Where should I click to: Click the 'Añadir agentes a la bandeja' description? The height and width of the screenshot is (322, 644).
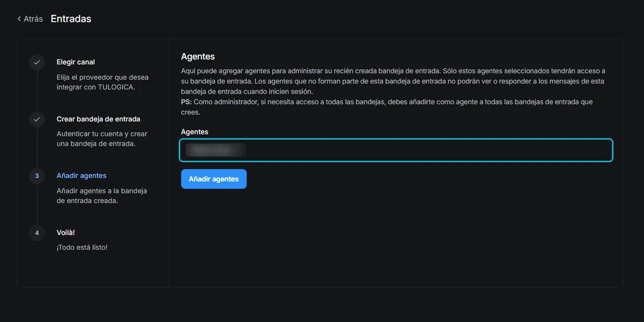tap(102, 196)
